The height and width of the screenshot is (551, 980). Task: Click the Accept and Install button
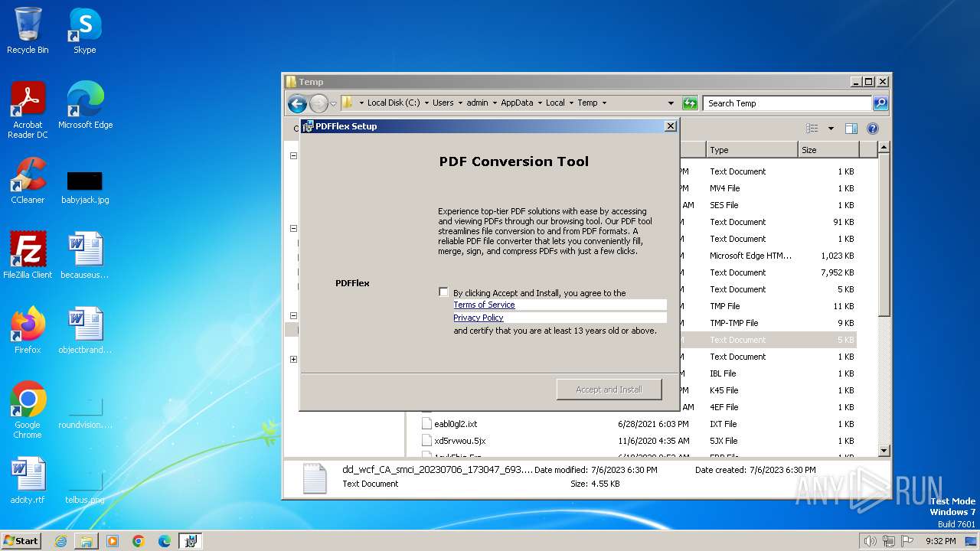click(x=609, y=390)
